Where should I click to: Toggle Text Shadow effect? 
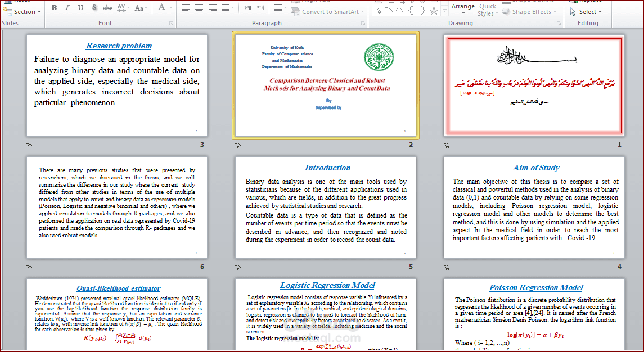click(94, 7)
